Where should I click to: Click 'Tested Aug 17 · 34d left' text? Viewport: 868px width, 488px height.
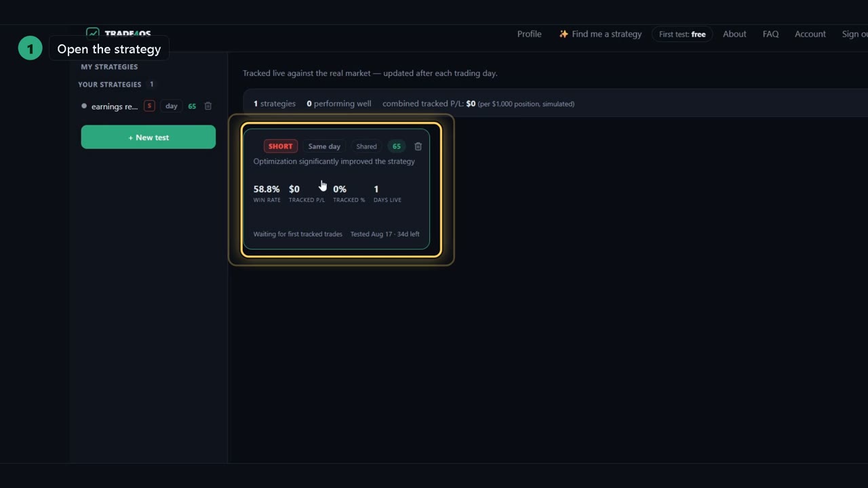coord(385,234)
